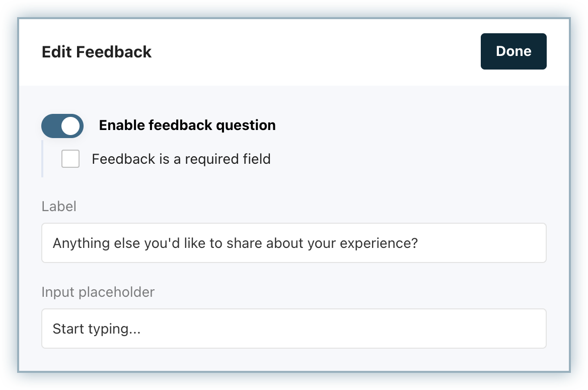Click the dark blue track of the toggle

click(51, 126)
